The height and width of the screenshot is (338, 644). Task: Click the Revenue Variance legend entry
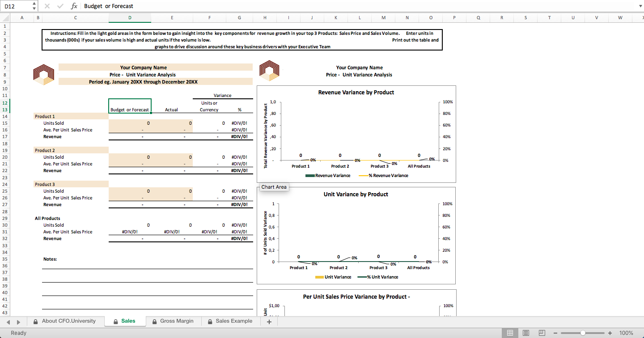[x=328, y=175]
